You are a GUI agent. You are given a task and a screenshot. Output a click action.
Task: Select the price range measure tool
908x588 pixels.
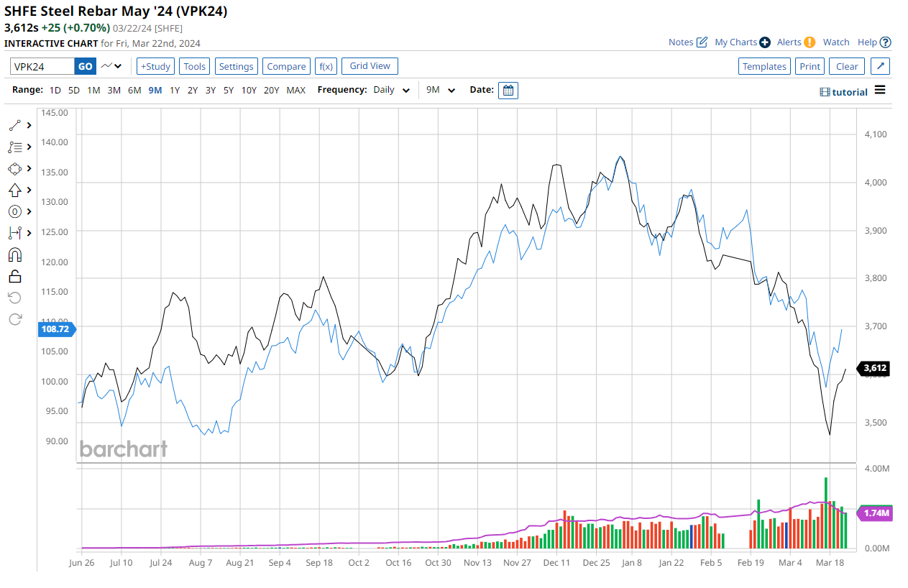[15, 233]
